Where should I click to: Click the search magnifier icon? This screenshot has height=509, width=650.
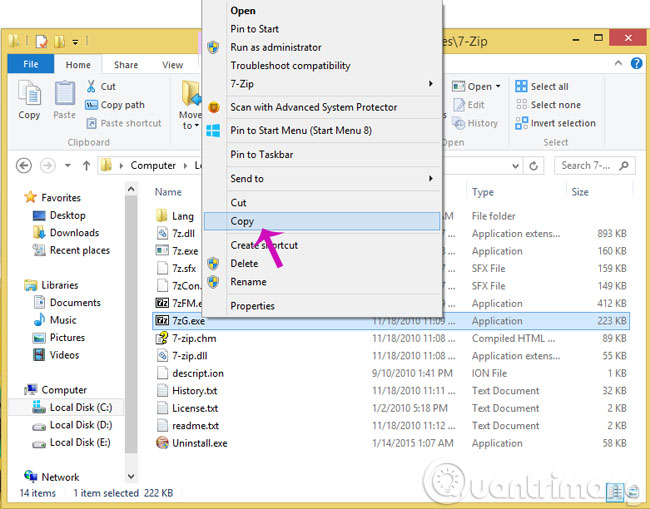623,166
